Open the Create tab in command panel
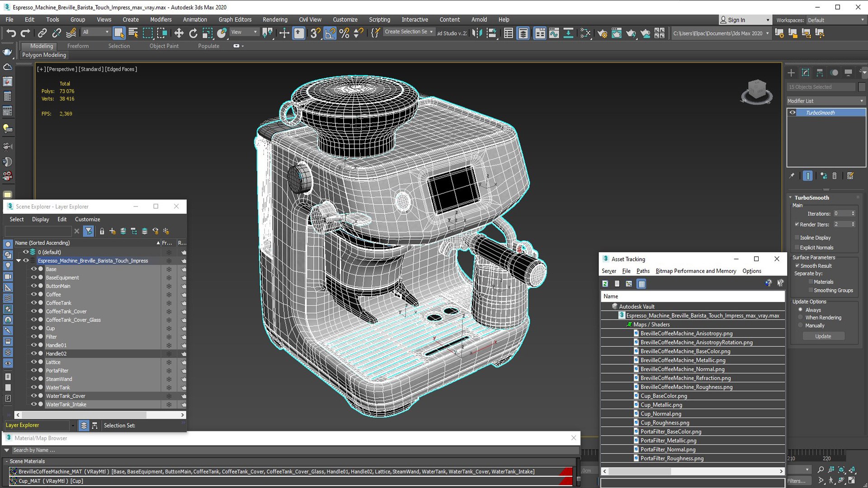The image size is (868, 488). pos(791,73)
